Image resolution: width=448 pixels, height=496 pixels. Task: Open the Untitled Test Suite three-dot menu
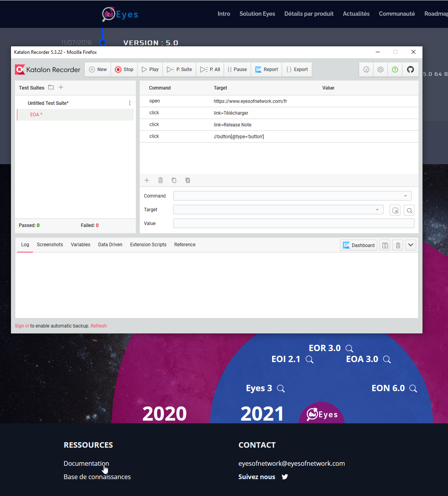click(x=130, y=103)
